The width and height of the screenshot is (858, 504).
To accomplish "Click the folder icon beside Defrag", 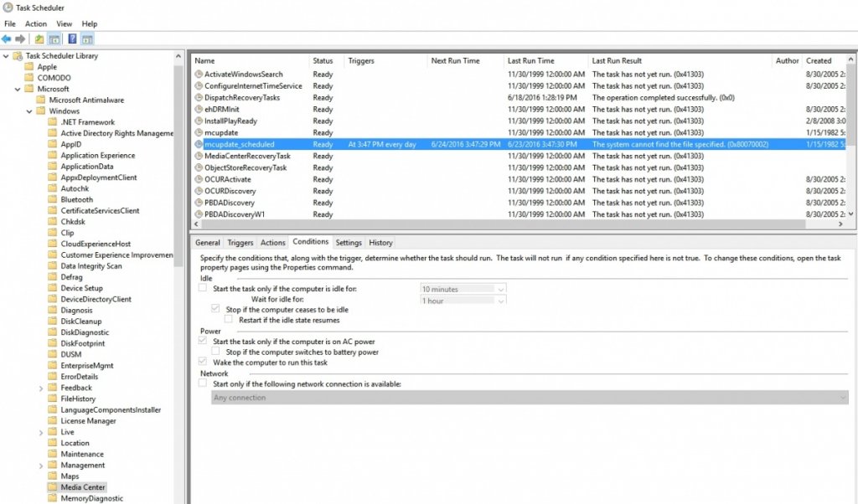I will tap(53, 277).
